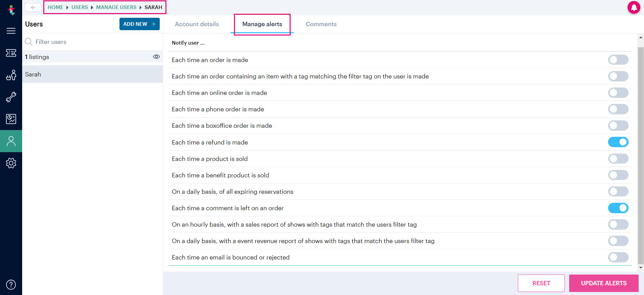The height and width of the screenshot is (295, 644).
Task: Click 'Each time a refund is made' text
Action: [210, 142]
